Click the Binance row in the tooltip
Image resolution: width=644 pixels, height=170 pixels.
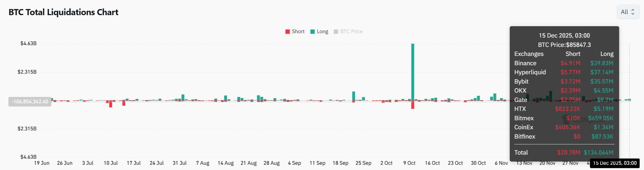tap(564, 63)
